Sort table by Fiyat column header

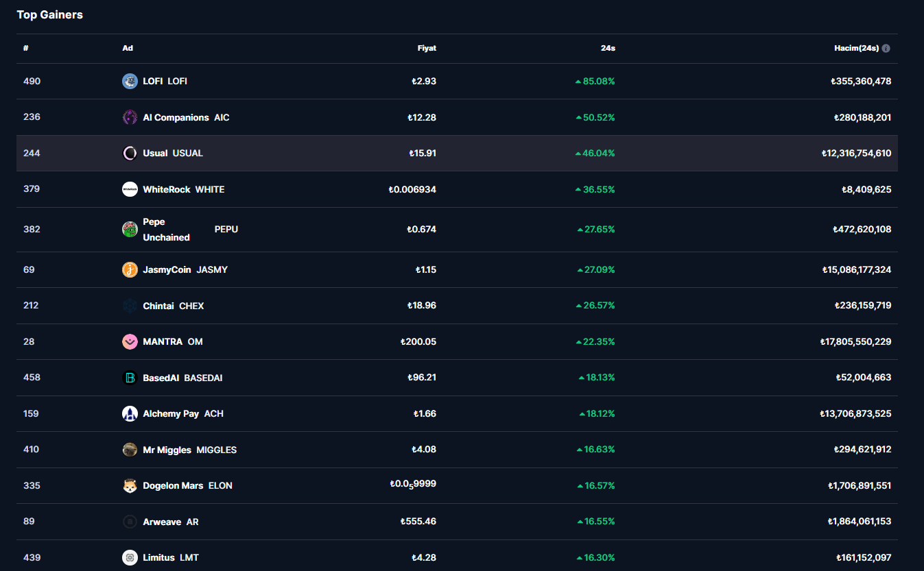(x=427, y=49)
